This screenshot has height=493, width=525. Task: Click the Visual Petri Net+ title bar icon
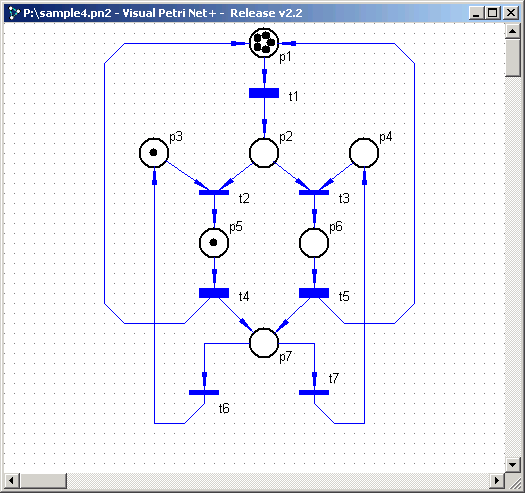14,13
